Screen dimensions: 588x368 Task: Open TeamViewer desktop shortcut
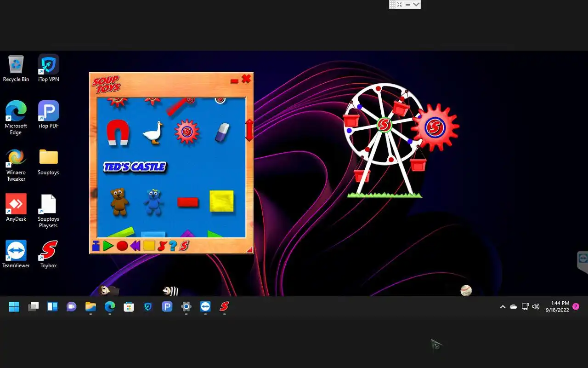pos(16,254)
